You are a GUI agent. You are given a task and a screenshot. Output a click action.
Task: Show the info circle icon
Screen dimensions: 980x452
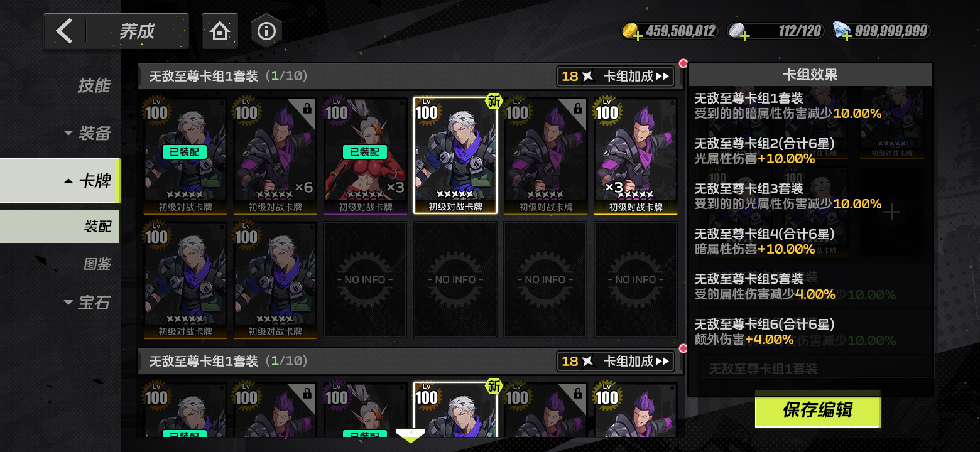[x=266, y=31]
